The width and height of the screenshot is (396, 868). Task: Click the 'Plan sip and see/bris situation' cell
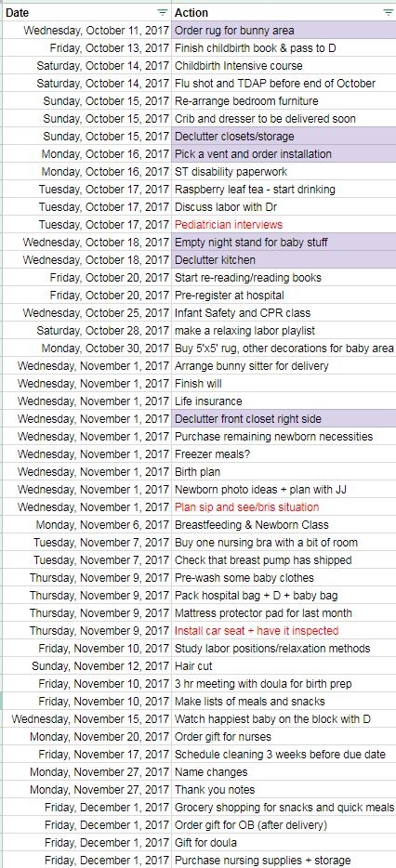point(284,507)
